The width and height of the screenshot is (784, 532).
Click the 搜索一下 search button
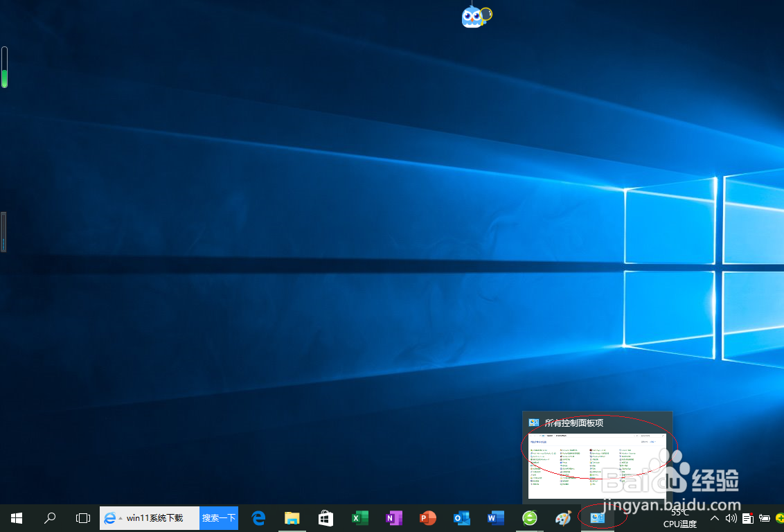(219, 518)
